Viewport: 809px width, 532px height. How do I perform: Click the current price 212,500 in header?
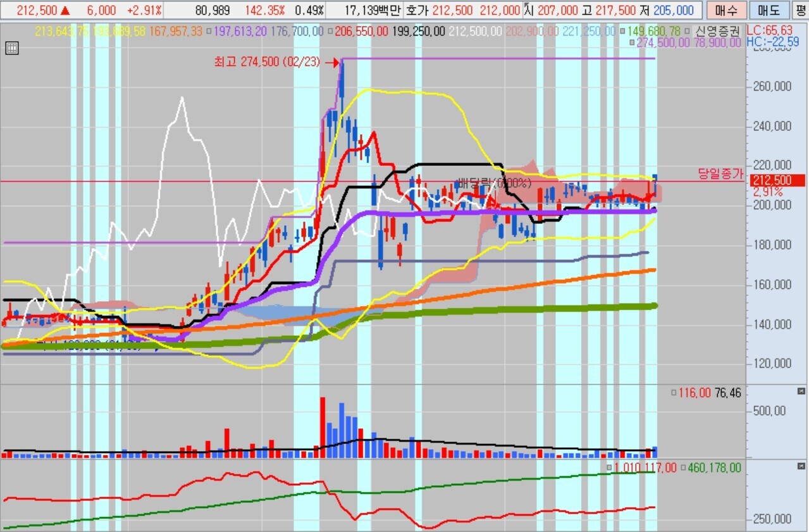[x=37, y=11]
